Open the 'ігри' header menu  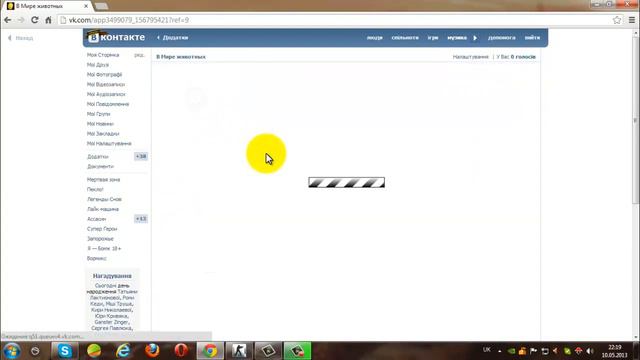pos(433,38)
